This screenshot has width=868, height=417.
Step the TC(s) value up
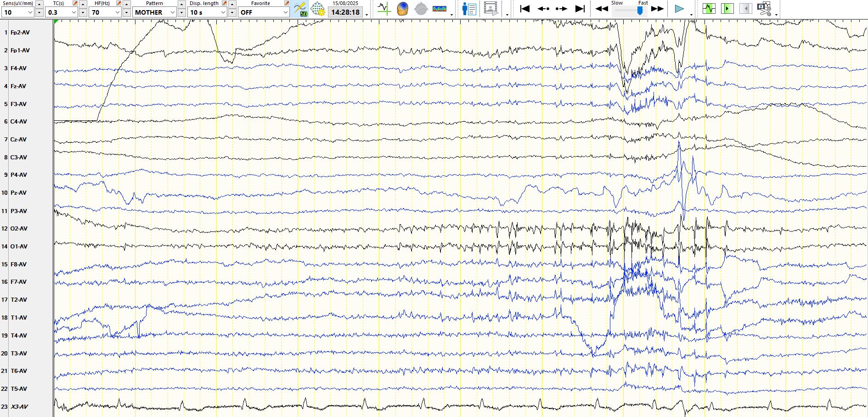(83, 4)
